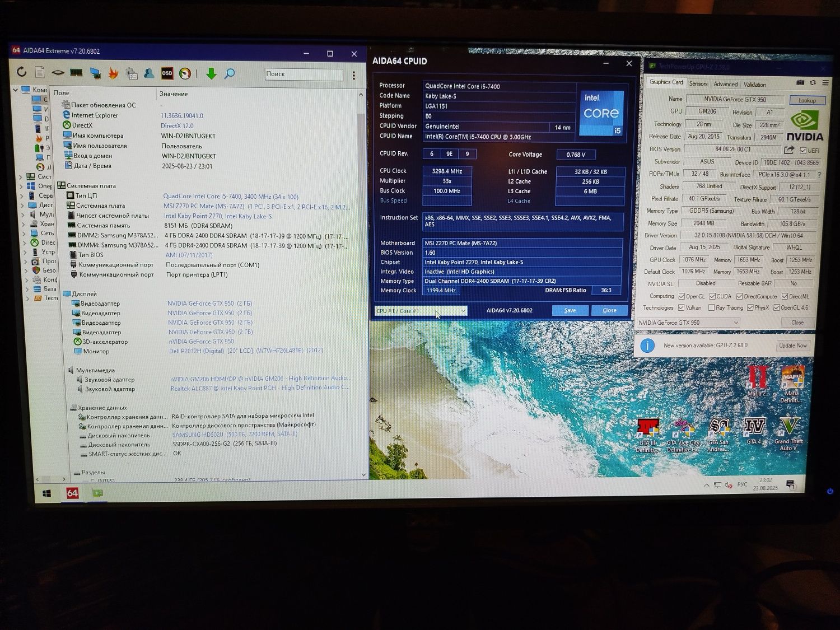Screen dimensions: 840x630
Task: Launch the flame stability test icon
Action: pos(113,73)
